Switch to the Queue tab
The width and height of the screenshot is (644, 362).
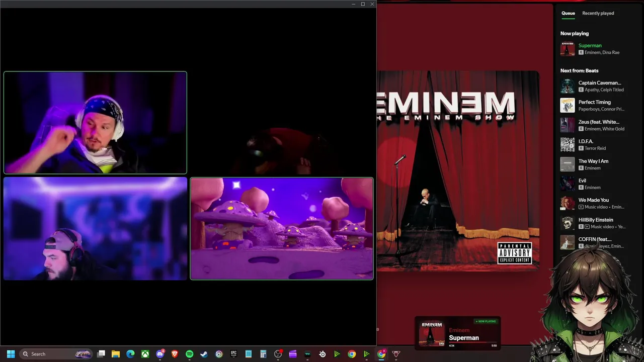click(x=568, y=13)
